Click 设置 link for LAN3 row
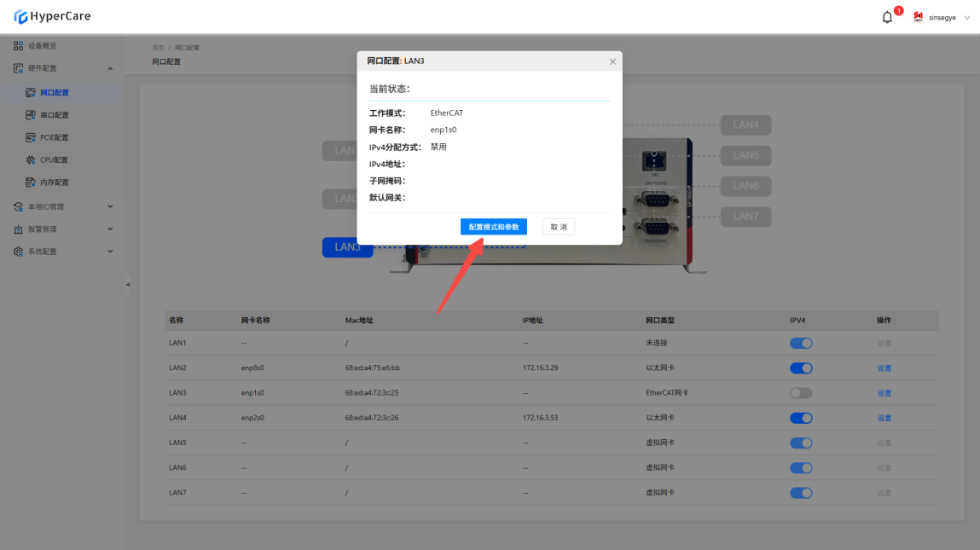This screenshot has width=980, height=550. [884, 393]
